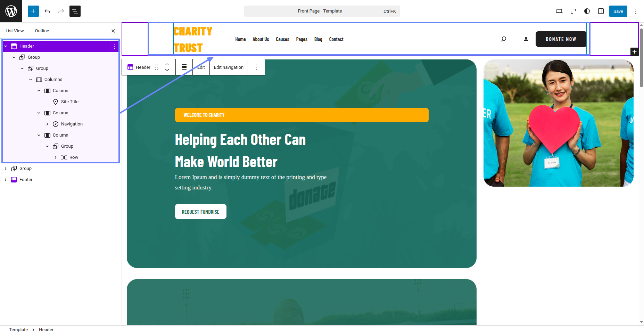
Task: Click the user account icon in header
Action: 526,39
